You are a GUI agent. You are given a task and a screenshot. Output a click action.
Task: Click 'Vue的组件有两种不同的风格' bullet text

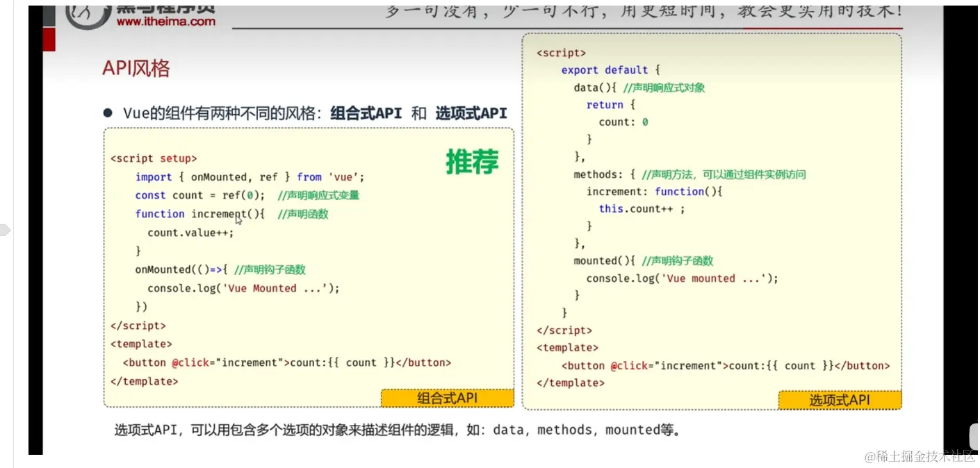(220, 113)
